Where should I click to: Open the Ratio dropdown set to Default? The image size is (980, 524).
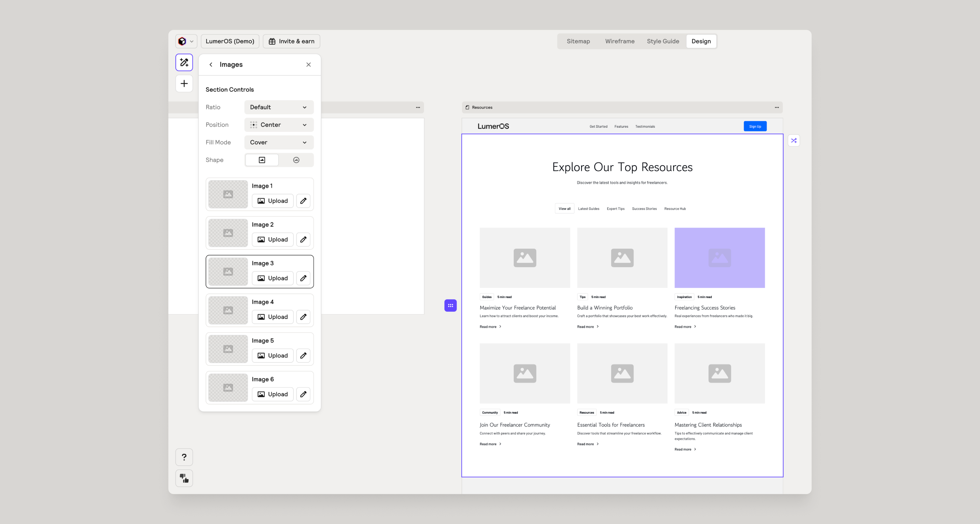279,107
